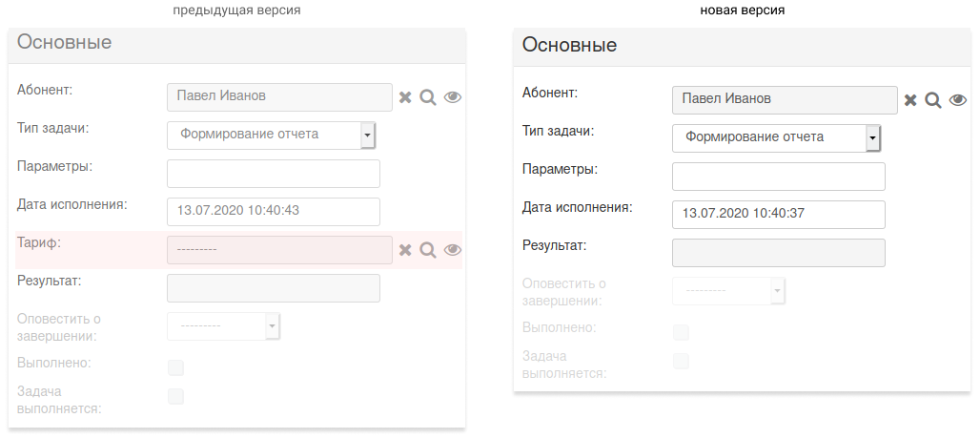Toggle Задача выполняется checkbox in previous version
Screen dimensions: 980x439
[176, 396]
